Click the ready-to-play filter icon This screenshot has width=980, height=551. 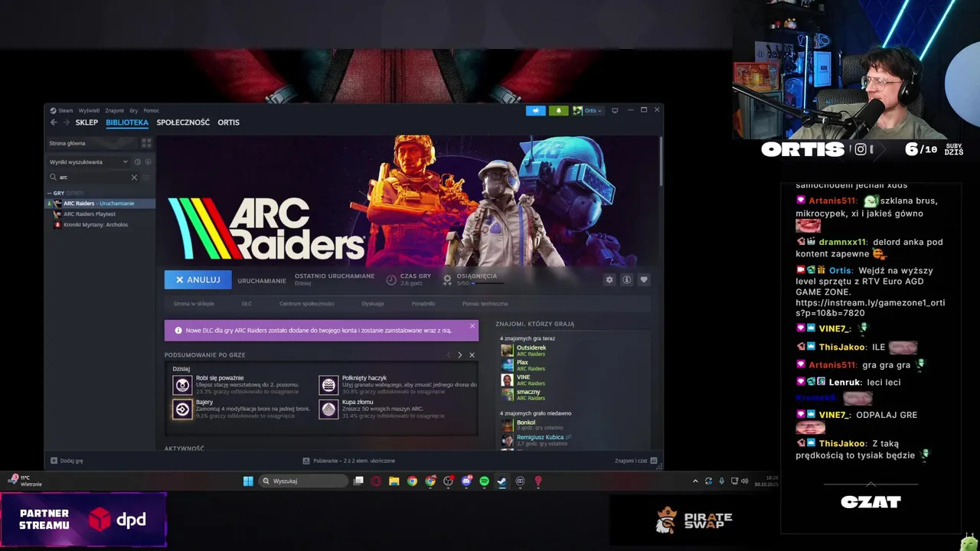148,162
